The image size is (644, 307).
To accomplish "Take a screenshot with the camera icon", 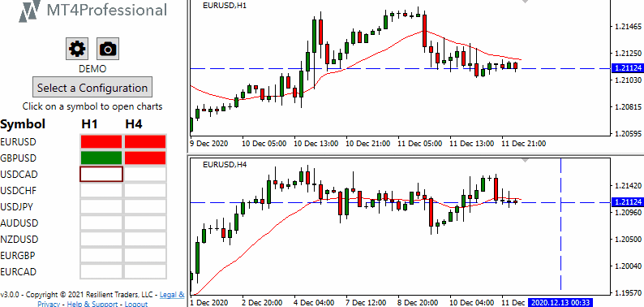I will (108, 50).
